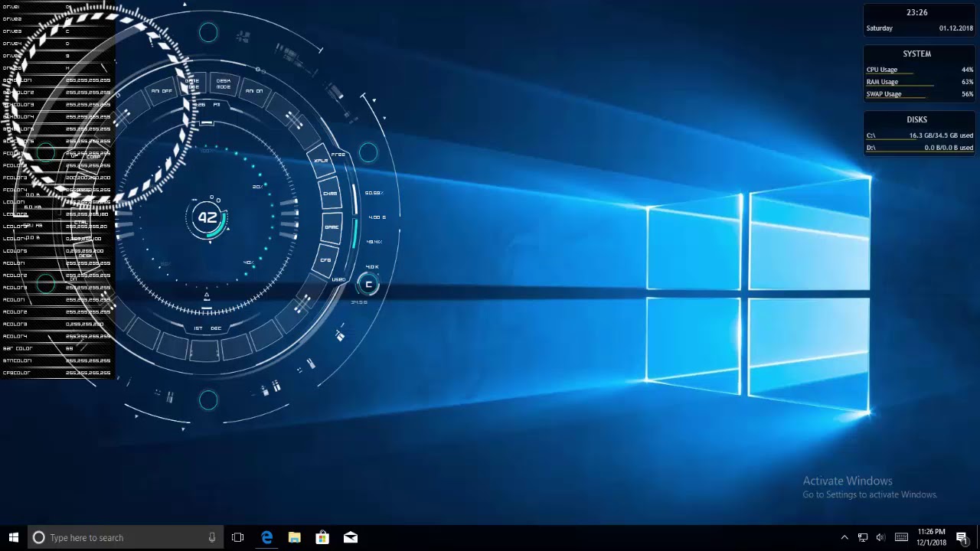Click the 44% CPU value

click(968, 70)
